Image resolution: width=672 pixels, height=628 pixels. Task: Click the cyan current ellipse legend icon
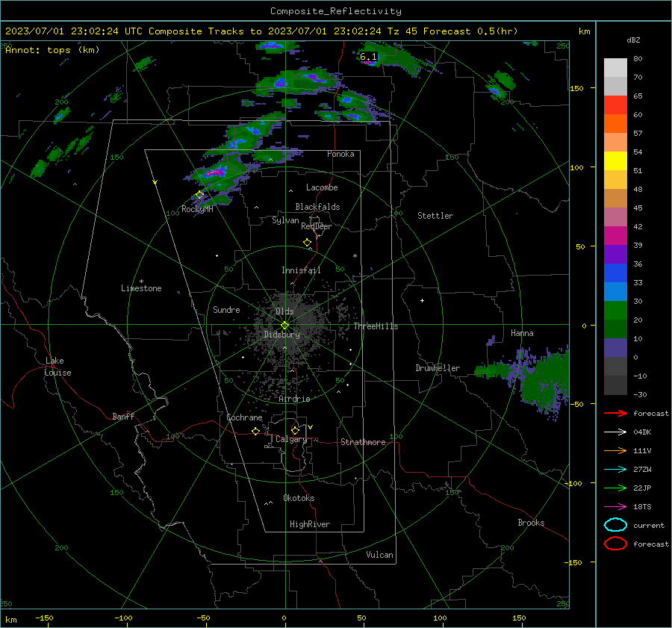(x=615, y=525)
